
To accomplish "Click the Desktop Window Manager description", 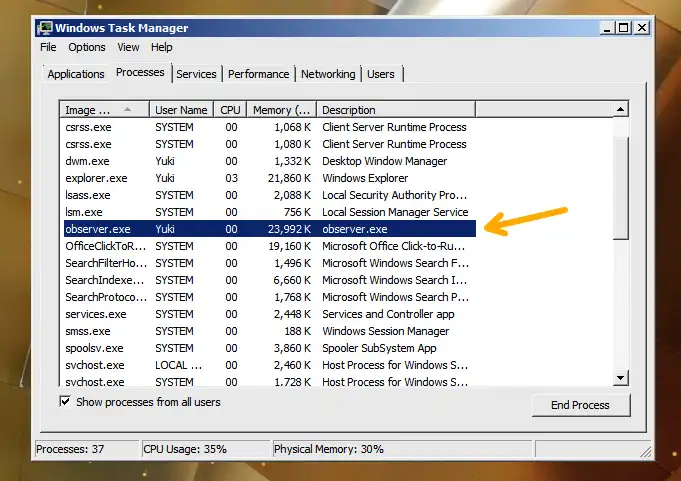I will coord(384,161).
